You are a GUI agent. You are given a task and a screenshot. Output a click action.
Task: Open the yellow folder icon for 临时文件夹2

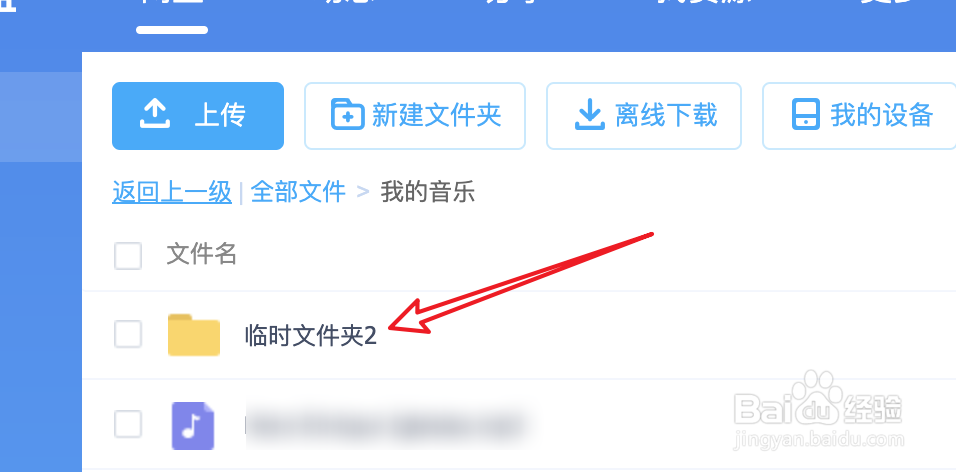tap(194, 335)
